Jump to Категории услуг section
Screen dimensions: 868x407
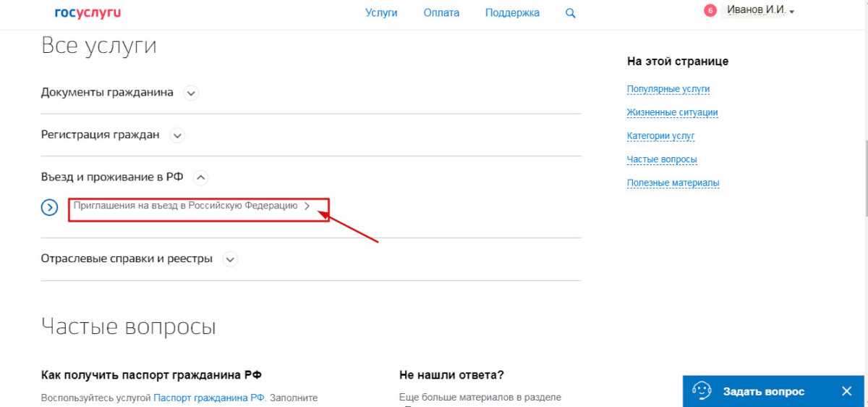coord(661,135)
